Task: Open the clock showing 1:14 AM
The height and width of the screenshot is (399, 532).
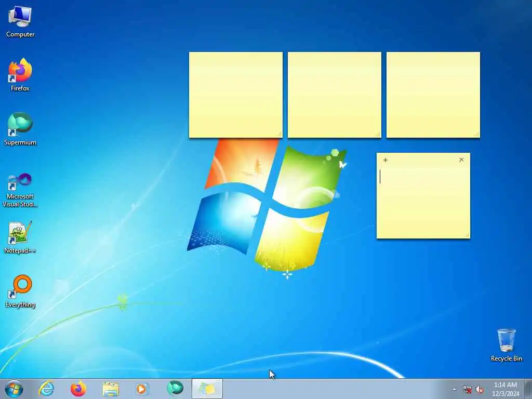Action: click(506, 389)
